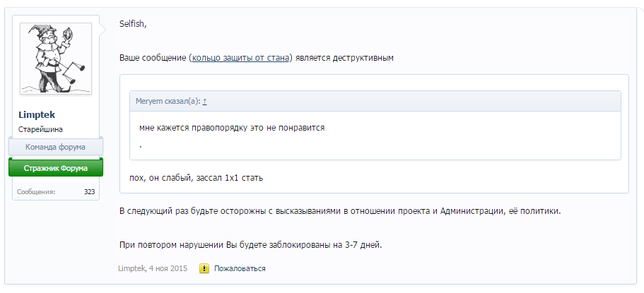The image size is (644, 293).
Task: Click the yellow warning report icon
Action: (204, 268)
